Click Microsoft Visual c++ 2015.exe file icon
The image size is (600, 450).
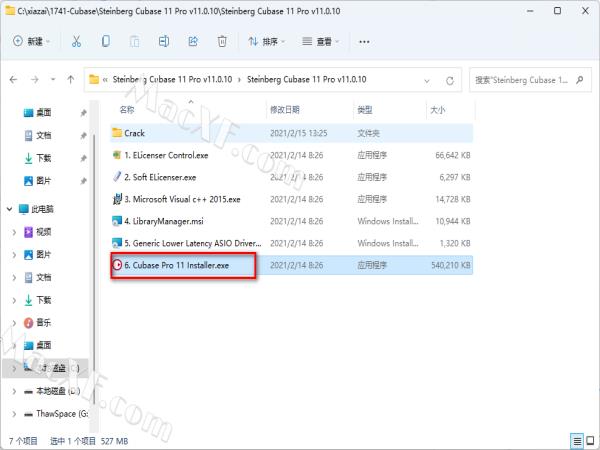(117, 199)
